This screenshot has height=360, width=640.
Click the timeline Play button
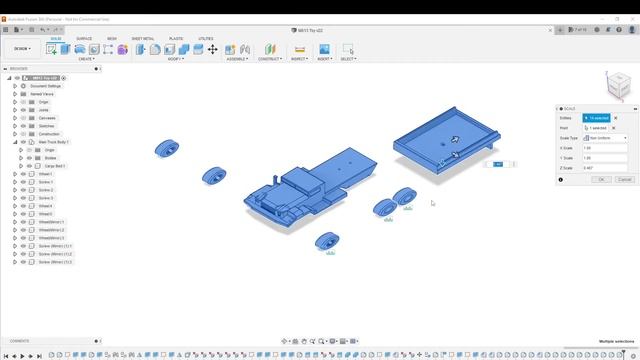click(x=22, y=356)
